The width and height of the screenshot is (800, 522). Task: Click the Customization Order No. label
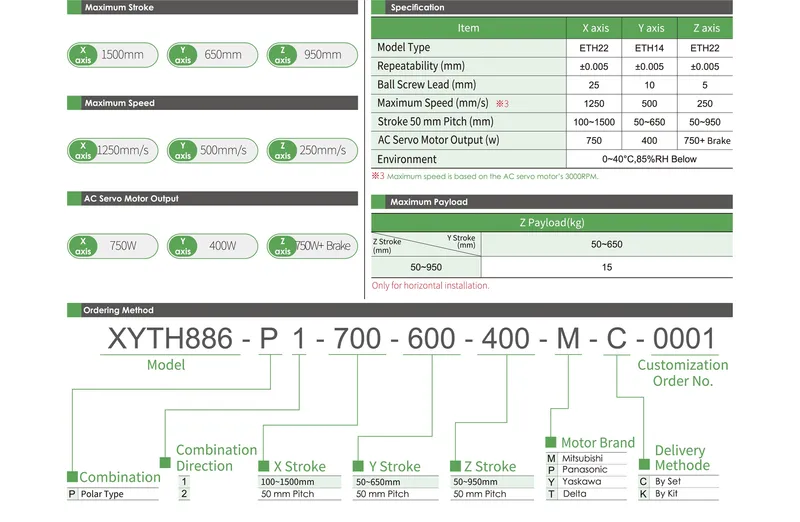click(x=683, y=373)
